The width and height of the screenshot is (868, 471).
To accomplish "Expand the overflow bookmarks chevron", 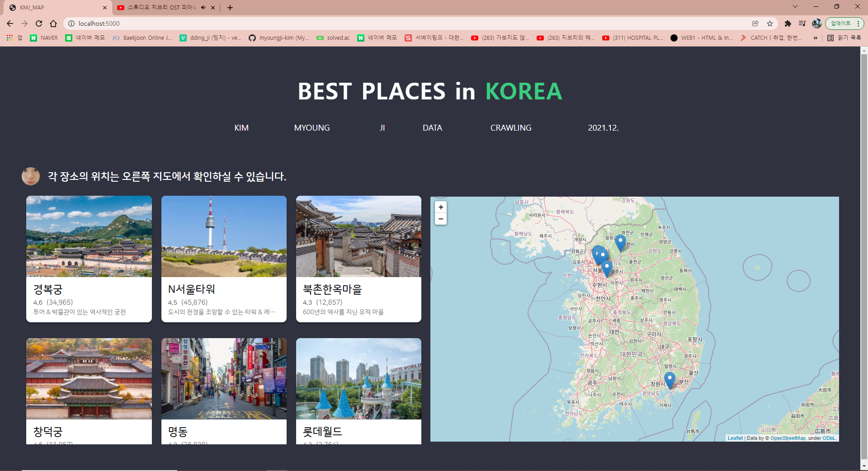I will click(x=816, y=38).
